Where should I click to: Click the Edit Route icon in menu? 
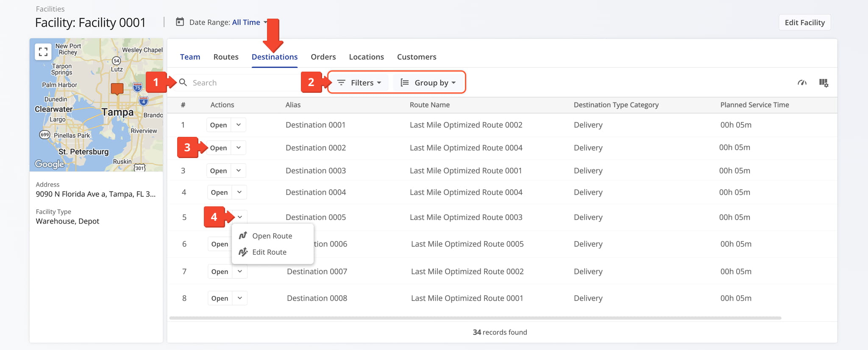click(243, 252)
